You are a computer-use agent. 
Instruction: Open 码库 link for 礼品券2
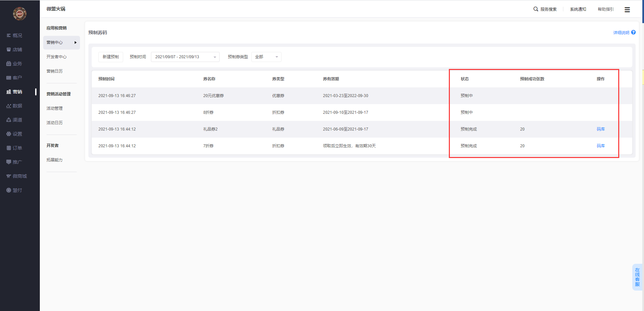(600, 129)
